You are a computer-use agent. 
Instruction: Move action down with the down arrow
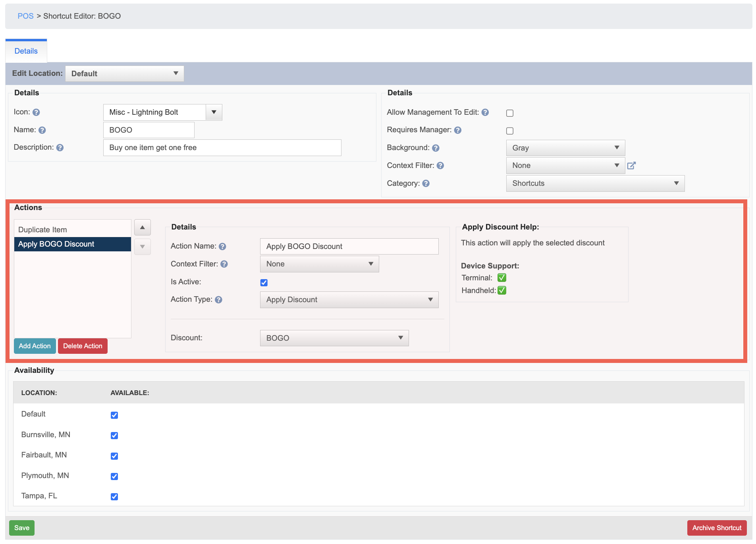[143, 247]
